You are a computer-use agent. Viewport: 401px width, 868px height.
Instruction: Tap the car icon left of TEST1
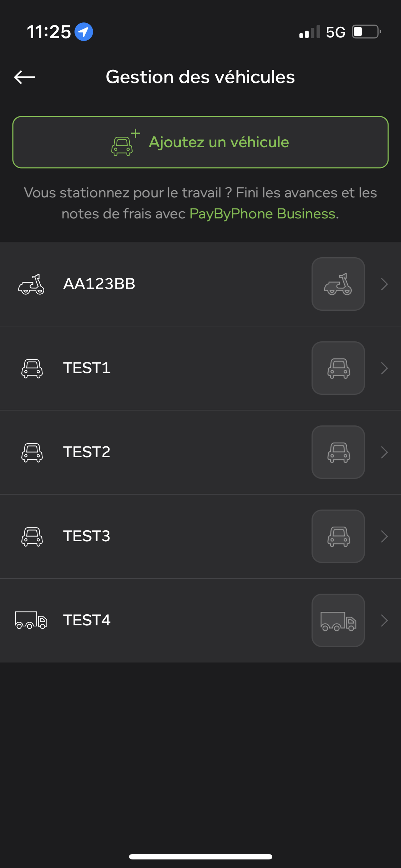point(32,368)
